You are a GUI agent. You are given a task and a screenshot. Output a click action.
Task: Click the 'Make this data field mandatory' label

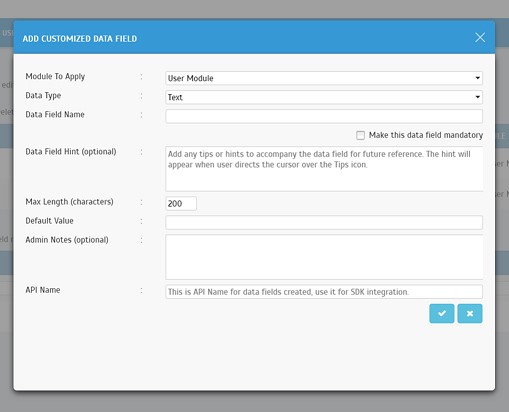click(426, 135)
